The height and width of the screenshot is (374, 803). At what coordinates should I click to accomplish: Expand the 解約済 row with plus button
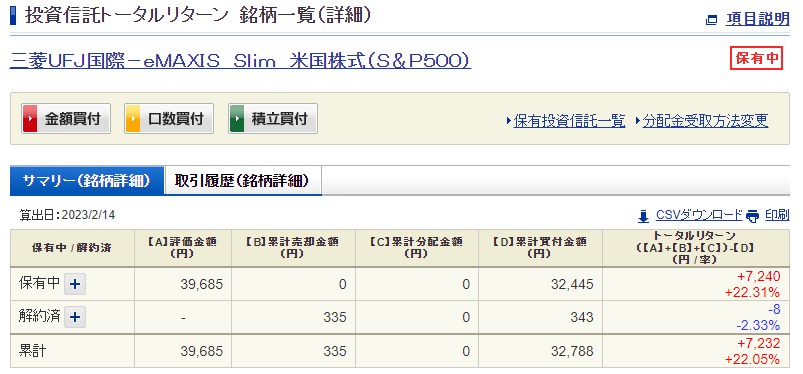tap(75, 317)
